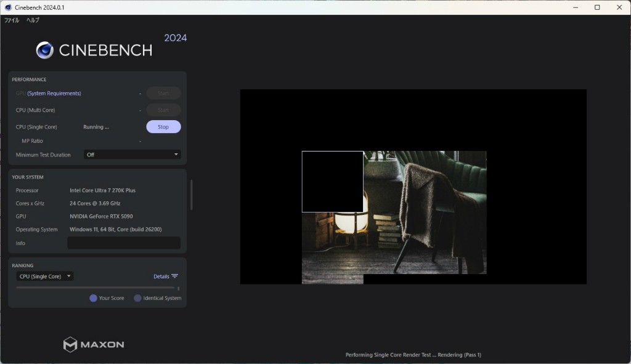Screen dimensions: 631x364
Task: Expand the CPU (Single Core) ranking dropdown
Action: [x=44, y=277]
